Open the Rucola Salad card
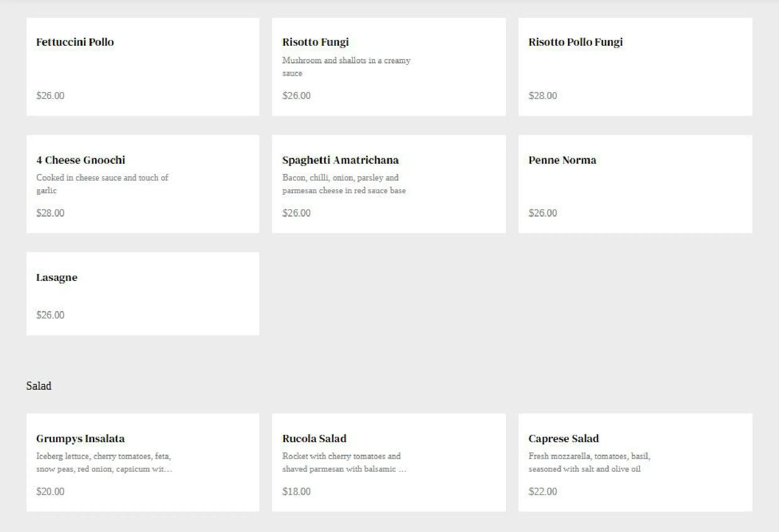This screenshot has width=779, height=532. click(389, 462)
